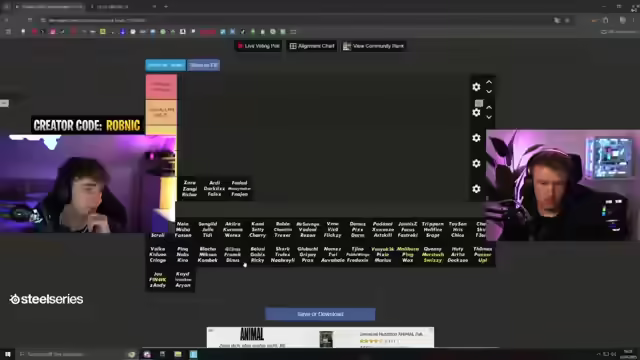
Task: Pick the Jou FINNK xAndy tile
Action: pyautogui.click(x=158, y=280)
